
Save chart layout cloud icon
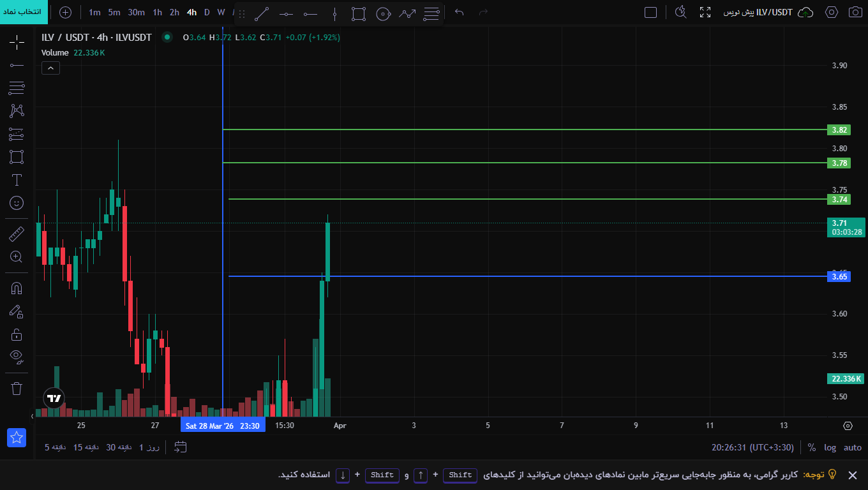pos(806,12)
